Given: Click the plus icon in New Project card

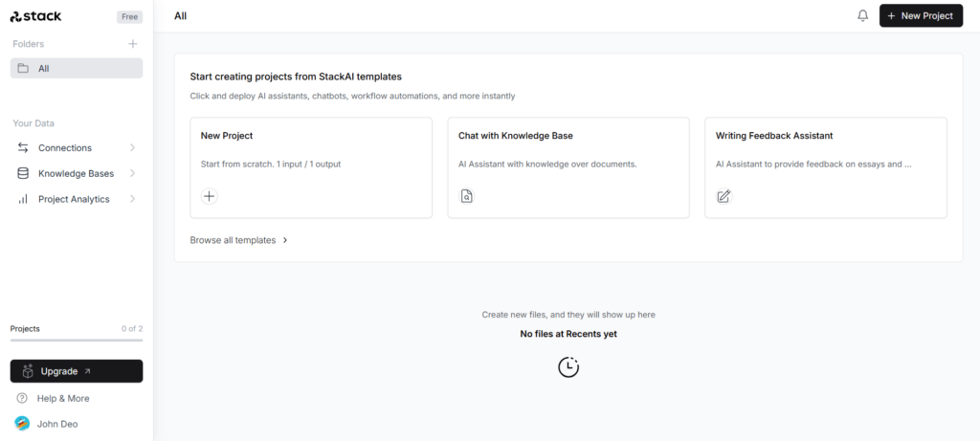Looking at the screenshot, I should [x=210, y=196].
